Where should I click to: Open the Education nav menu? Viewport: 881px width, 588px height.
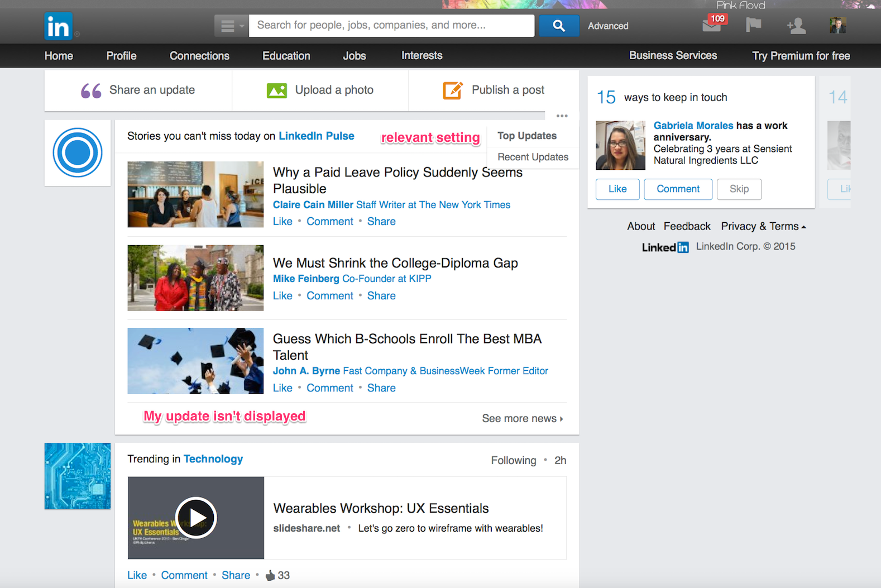pyautogui.click(x=286, y=56)
